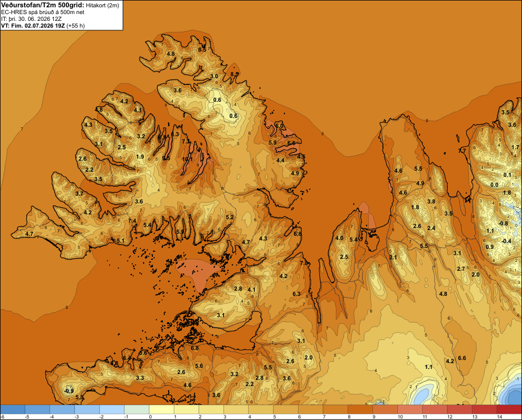Click the 7.8 temperature value
This screenshot has width=522, height=420.
[304, 263]
